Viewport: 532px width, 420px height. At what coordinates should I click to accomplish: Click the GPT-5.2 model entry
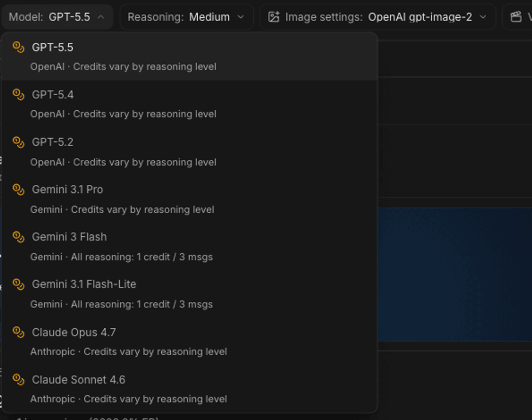189,152
